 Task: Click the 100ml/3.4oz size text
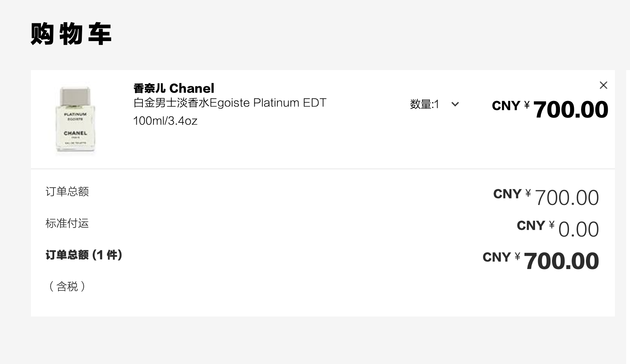coord(165,121)
